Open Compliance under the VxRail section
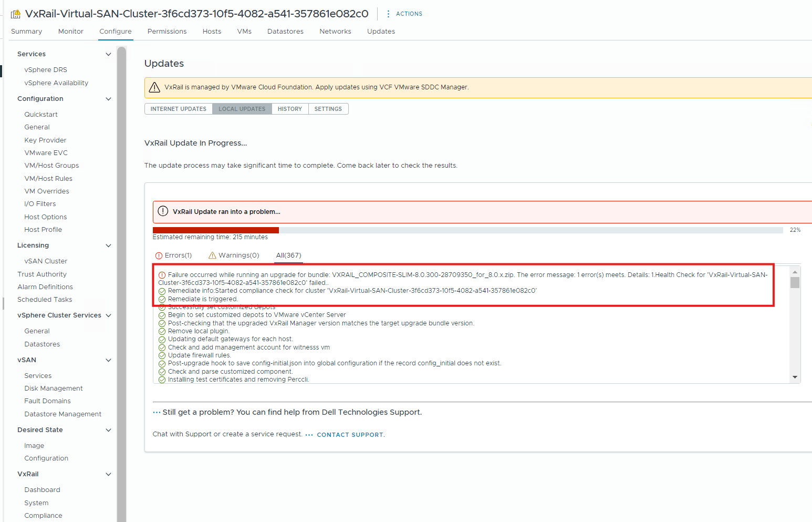This screenshot has height=522, width=812. (43, 515)
